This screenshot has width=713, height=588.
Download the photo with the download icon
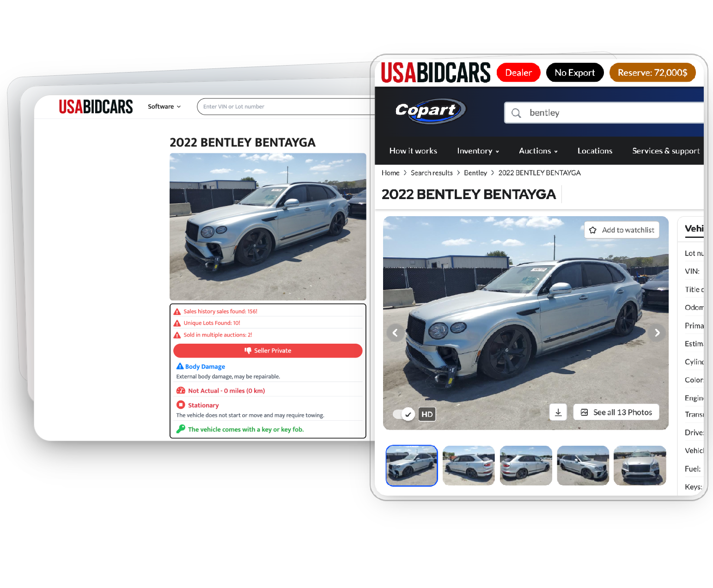(x=558, y=412)
